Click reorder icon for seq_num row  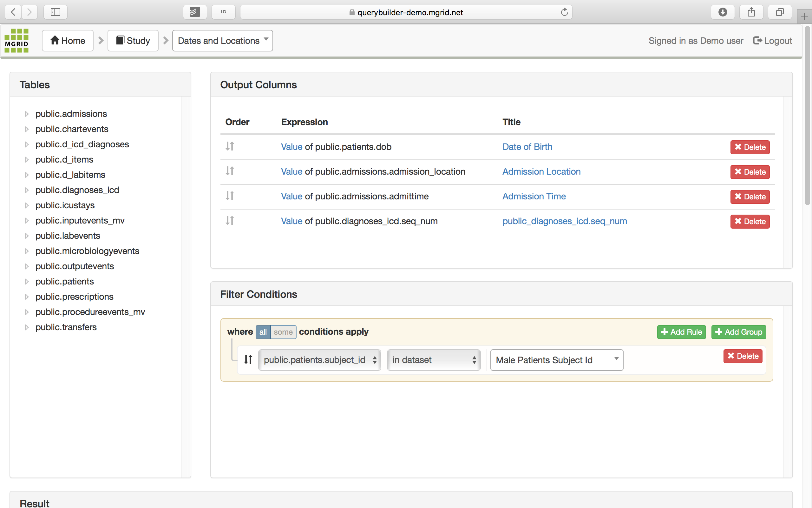click(230, 220)
